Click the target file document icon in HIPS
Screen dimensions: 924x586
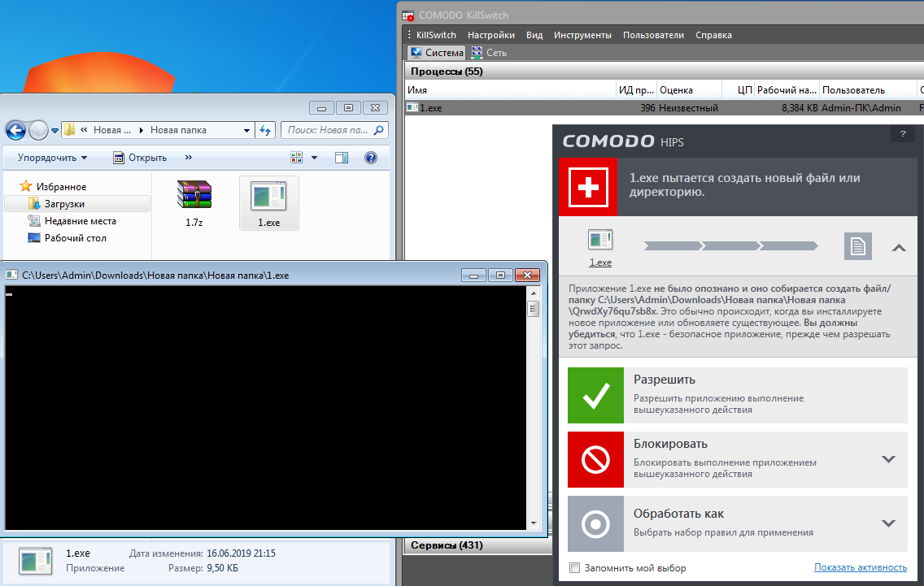click(x=857, y=245)
